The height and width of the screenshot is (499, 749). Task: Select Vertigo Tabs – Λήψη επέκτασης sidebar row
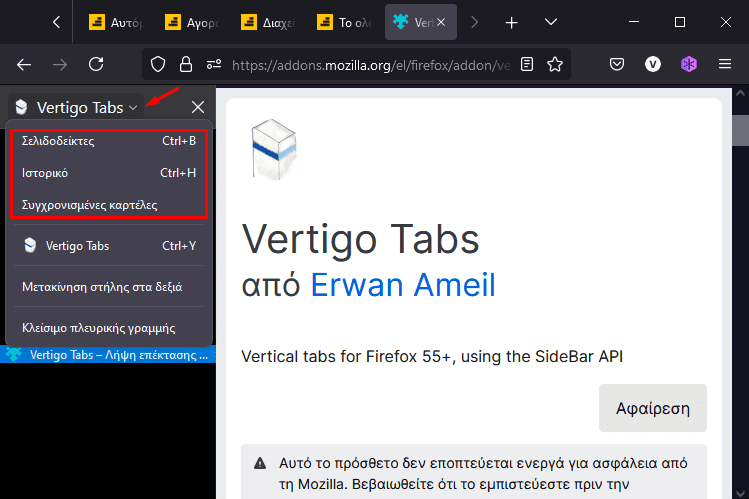click(x=108, y=355)
